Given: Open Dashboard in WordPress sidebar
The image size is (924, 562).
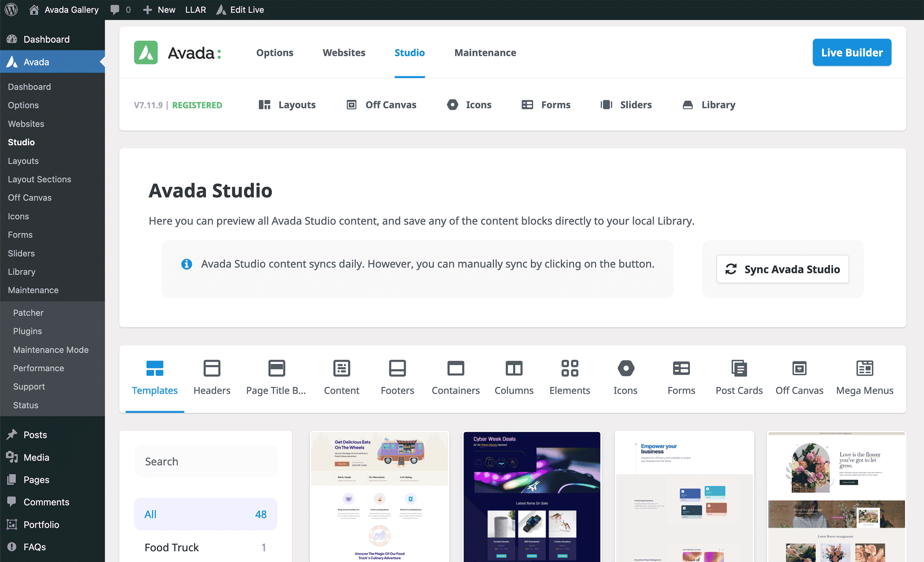Looking at the screenshot, I should point(47,39).
